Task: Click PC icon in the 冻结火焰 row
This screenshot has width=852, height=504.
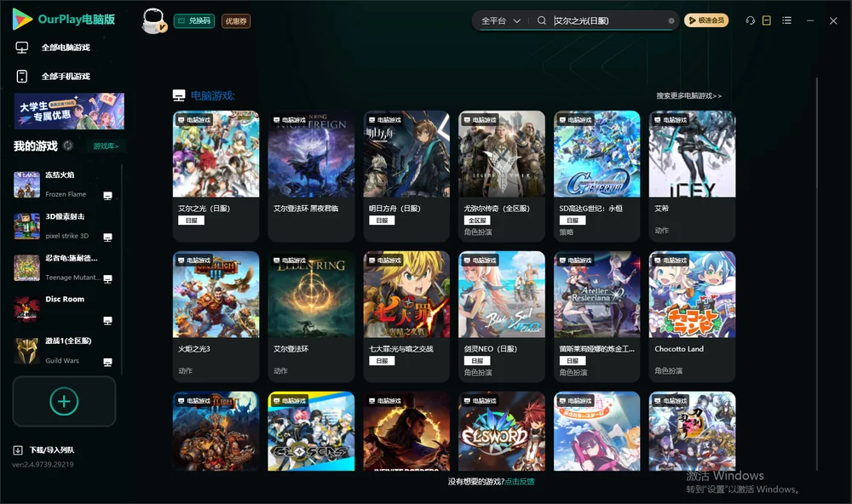Action: pos(107,196)
